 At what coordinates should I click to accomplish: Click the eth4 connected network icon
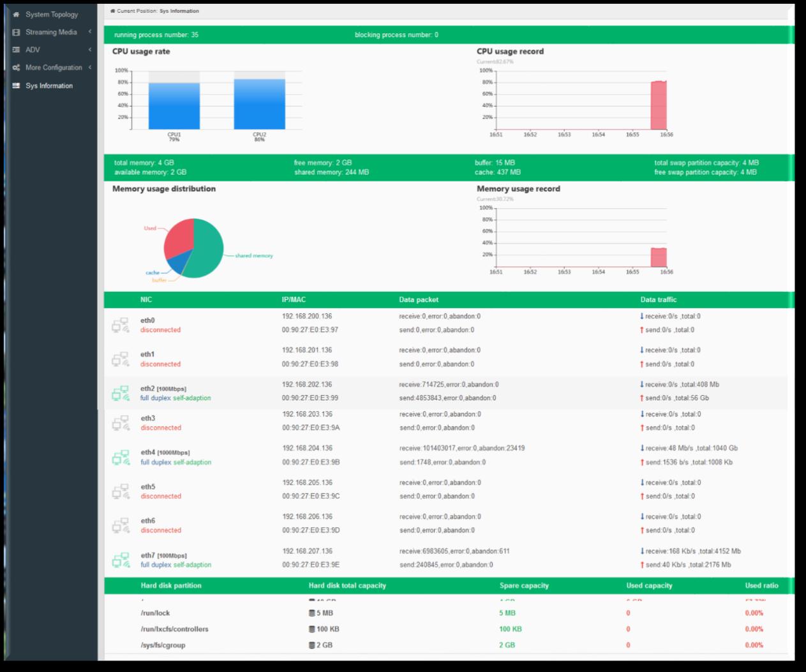click(x=121, y=458)
